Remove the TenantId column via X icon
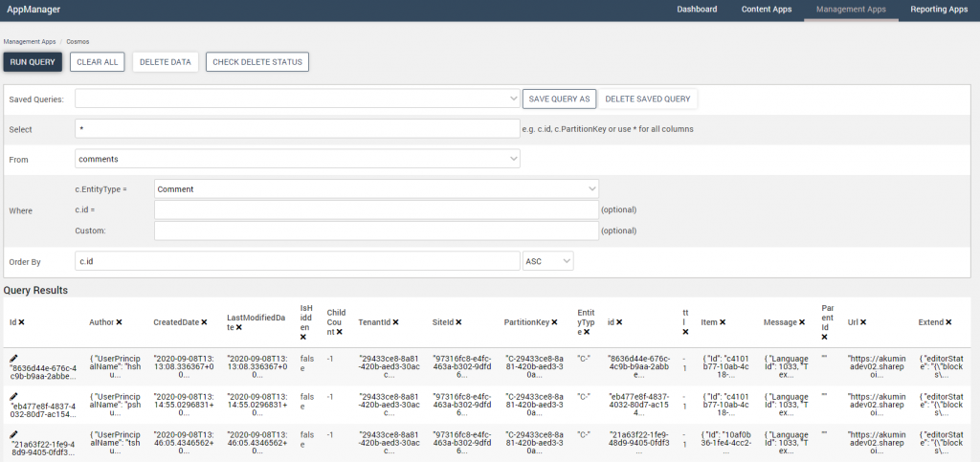This screenshot has height=462, width=980. pos(395,322)
